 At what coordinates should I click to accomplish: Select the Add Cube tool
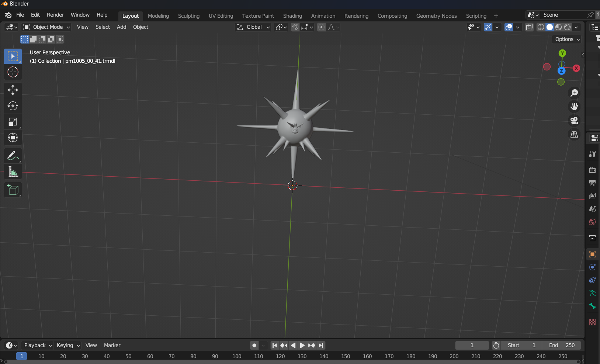point(13,190)
